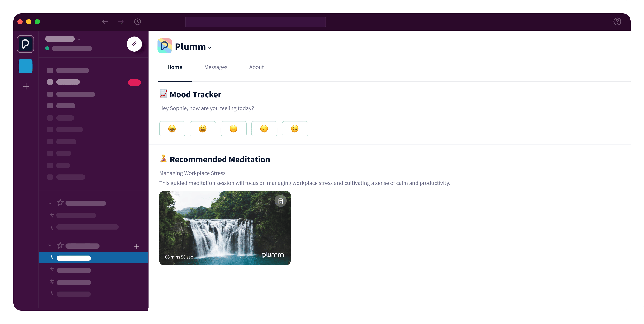Open the compose message pencil icon
This screenshot has height=324, width=644.
[x=134, y=44]
